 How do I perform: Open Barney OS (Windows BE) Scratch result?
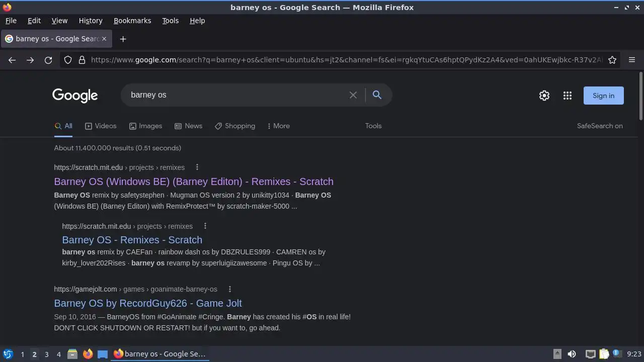tap(194, 182)
